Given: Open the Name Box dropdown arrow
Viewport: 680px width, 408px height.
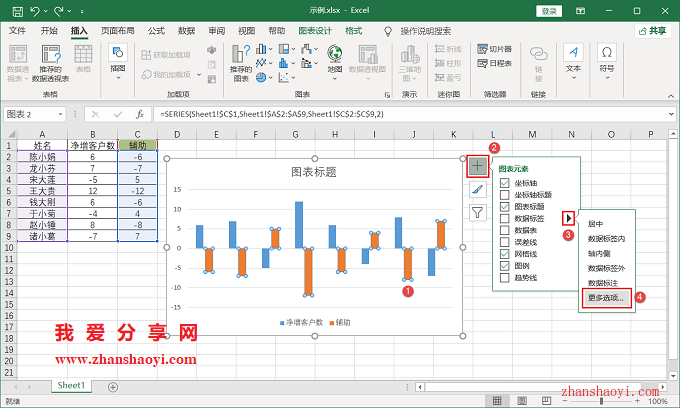Looking at the screenshot, I should 60,114.
